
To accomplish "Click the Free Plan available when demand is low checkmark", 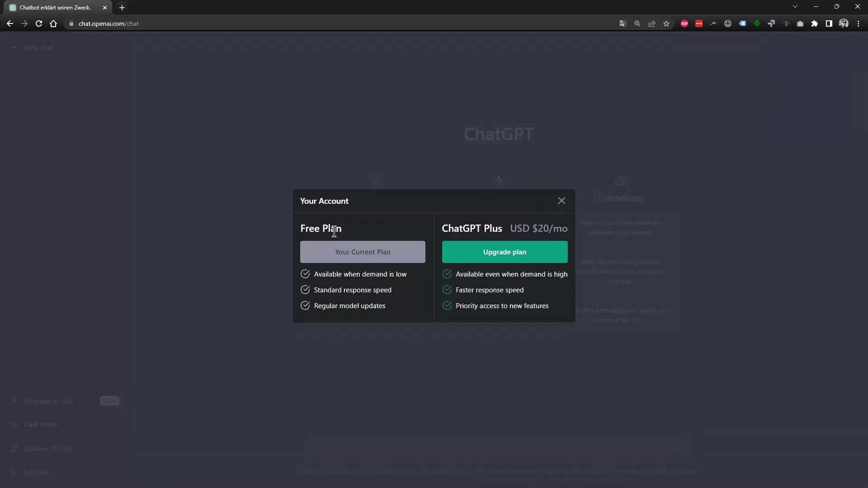I will pos(305,273).
